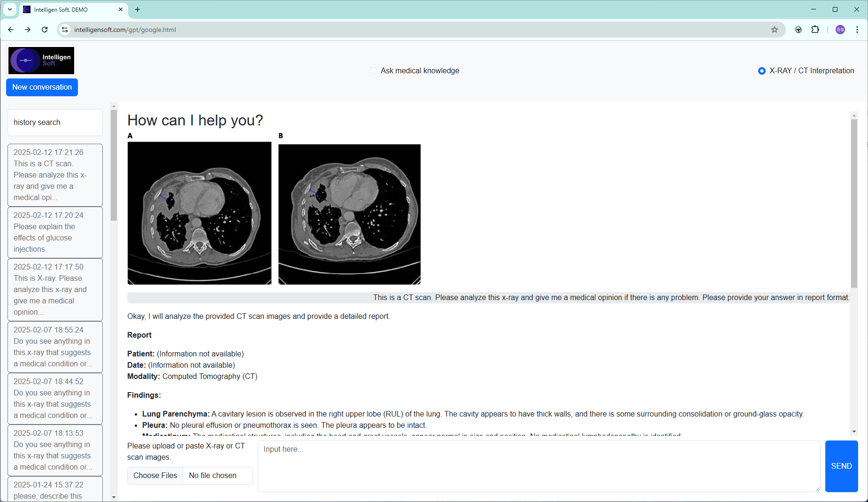Screen dimensions: 868x502
Task: Bookmark this page using the star icon
Action: (775, 30)
